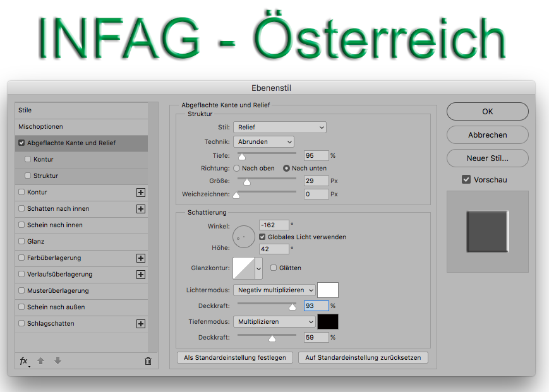
Task: Select Abgeflachte Kante und Relief entry
Action: [81, 143]
